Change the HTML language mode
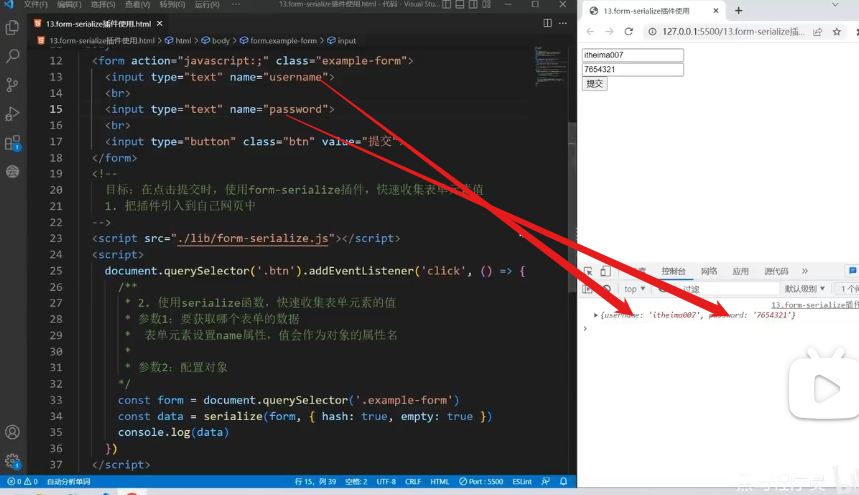Viewport: 859px width, 495px height. click(x=439, y=481)
